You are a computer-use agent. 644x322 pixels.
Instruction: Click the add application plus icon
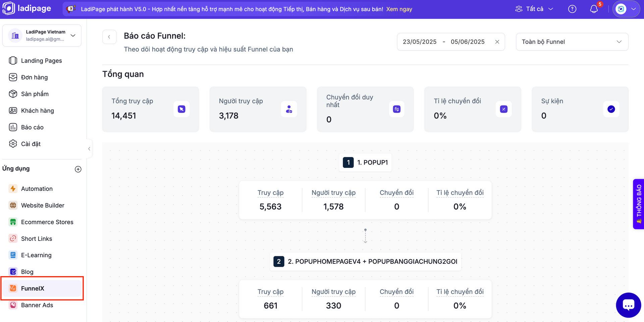(78, 169)
